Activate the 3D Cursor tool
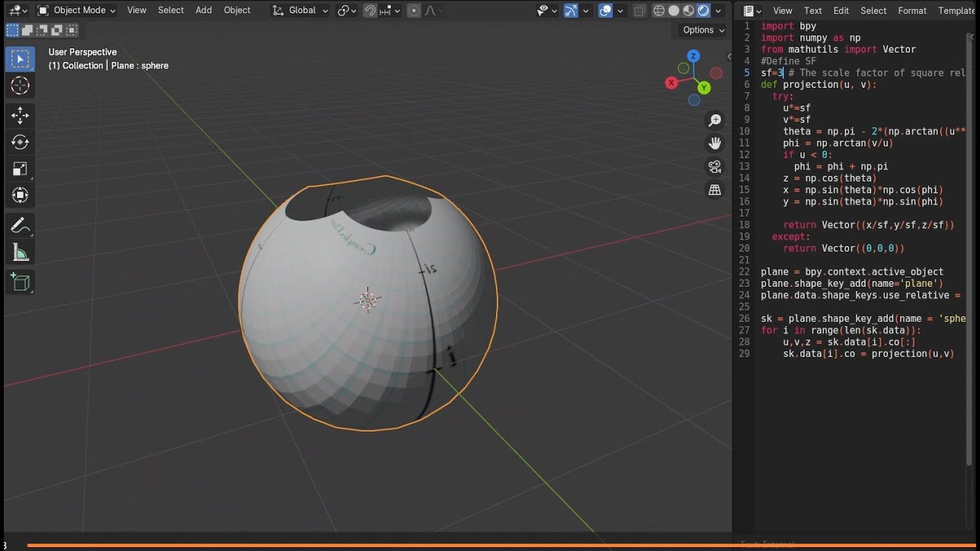 pos(21,86)
